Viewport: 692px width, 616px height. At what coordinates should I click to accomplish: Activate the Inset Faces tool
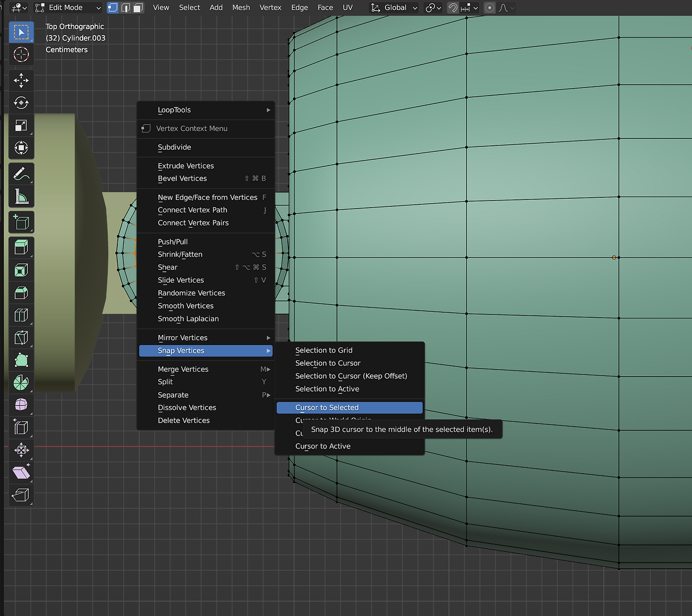(x=21, y=270)
